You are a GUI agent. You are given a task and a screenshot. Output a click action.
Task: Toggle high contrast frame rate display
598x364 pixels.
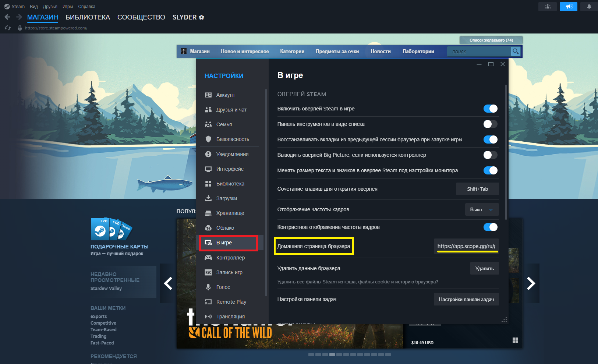coord(490,227)
